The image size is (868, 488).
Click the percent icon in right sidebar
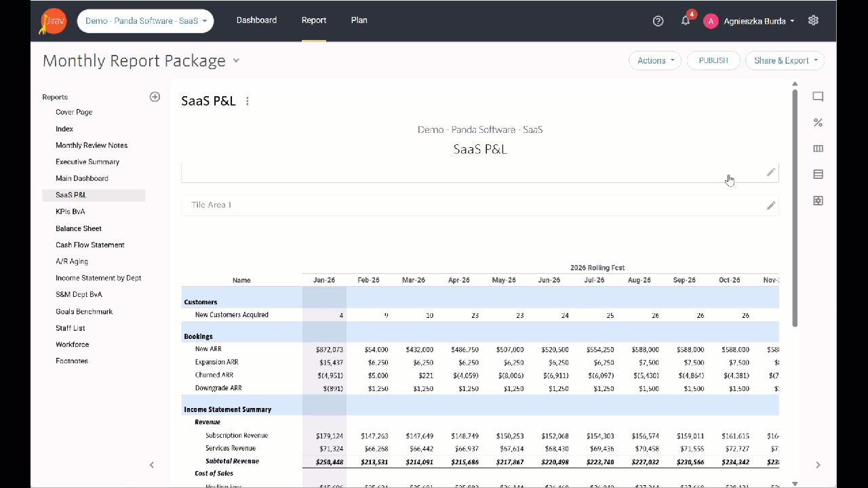coord(818,123)
